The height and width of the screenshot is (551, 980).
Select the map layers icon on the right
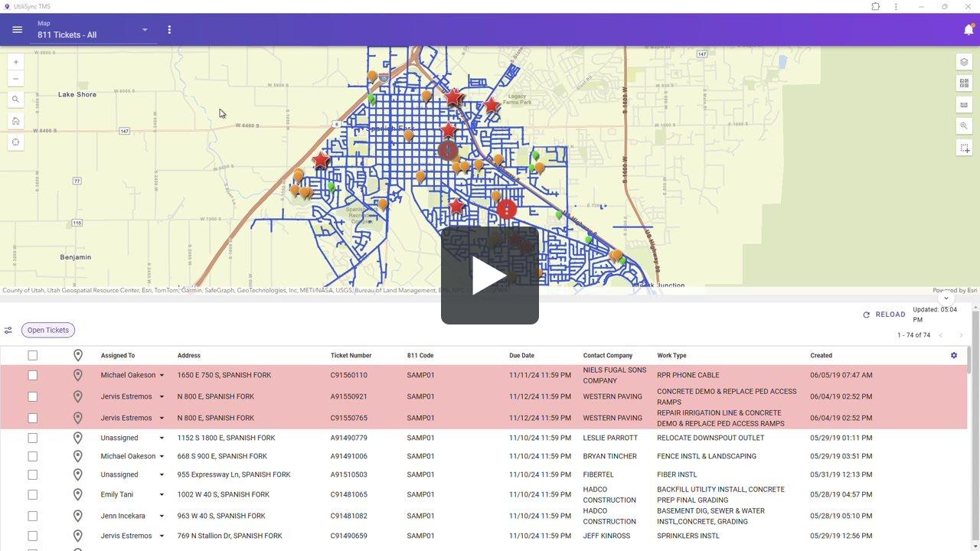click(964, 61)
